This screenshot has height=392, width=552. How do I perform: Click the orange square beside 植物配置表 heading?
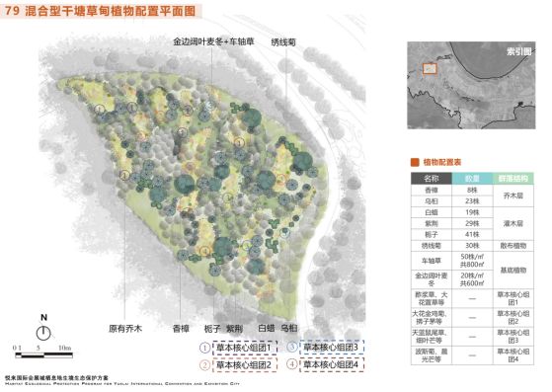coord(415,162)
